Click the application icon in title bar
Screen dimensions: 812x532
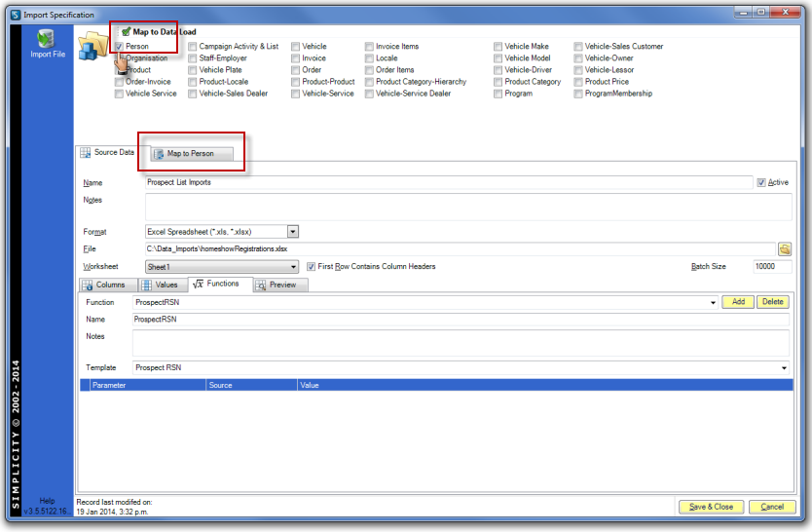tap(13, 15)
